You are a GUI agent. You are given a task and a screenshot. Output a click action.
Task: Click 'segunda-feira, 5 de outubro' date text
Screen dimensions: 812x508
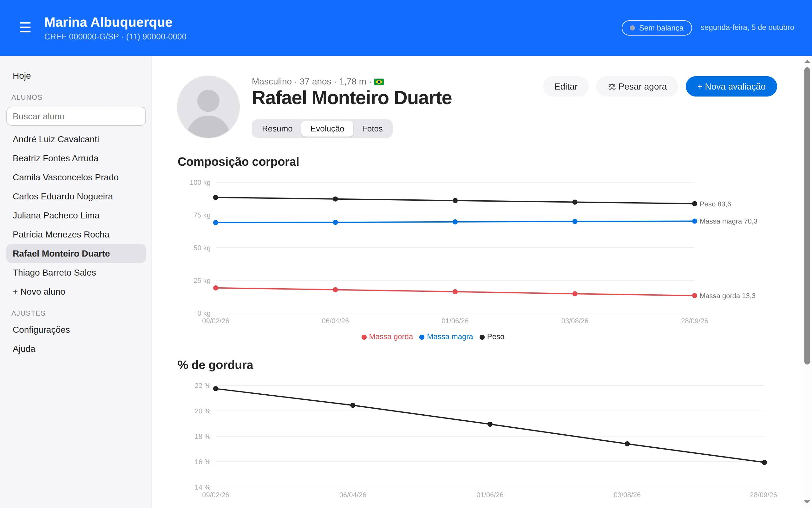pos(747,28)
